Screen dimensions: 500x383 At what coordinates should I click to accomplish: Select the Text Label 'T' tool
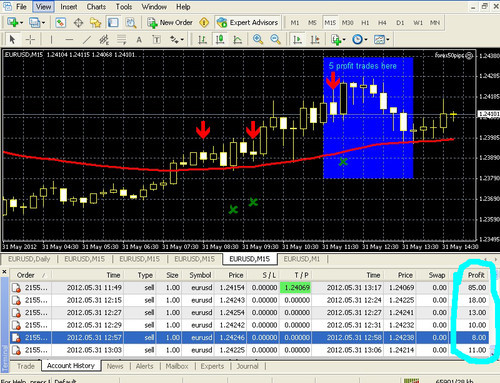click(156, 40)
